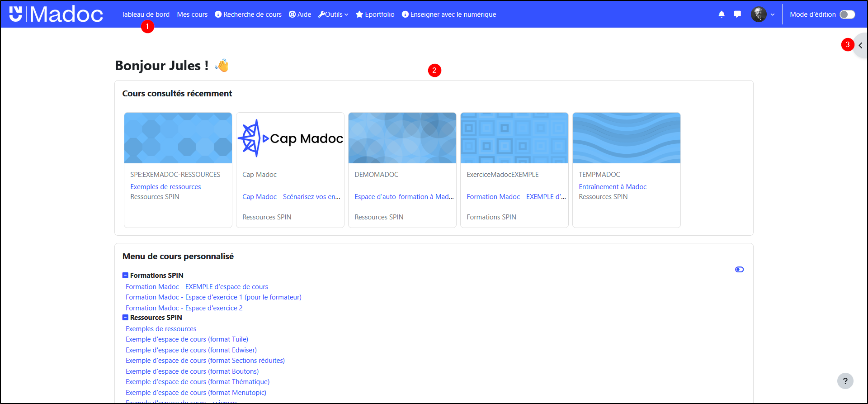The image size is (868, 404).
Task: Collapse the Ressources SPIN category
Action: [125, 318]
